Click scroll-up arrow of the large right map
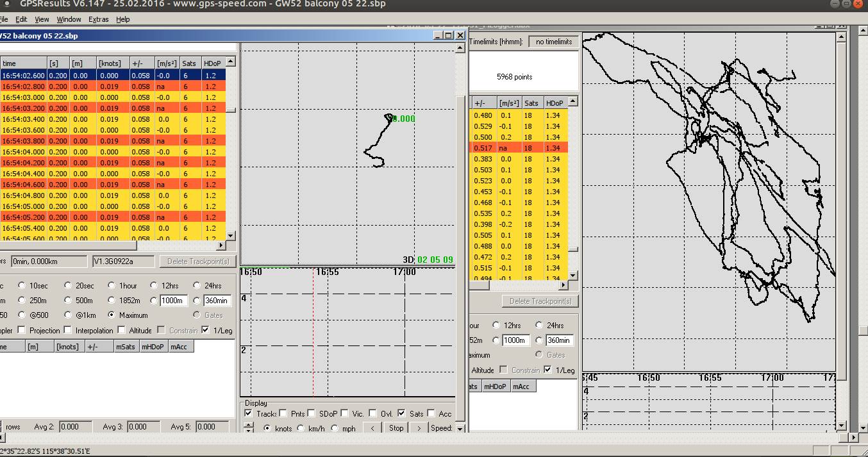The image size is (868, 457). tap(842, 38)
